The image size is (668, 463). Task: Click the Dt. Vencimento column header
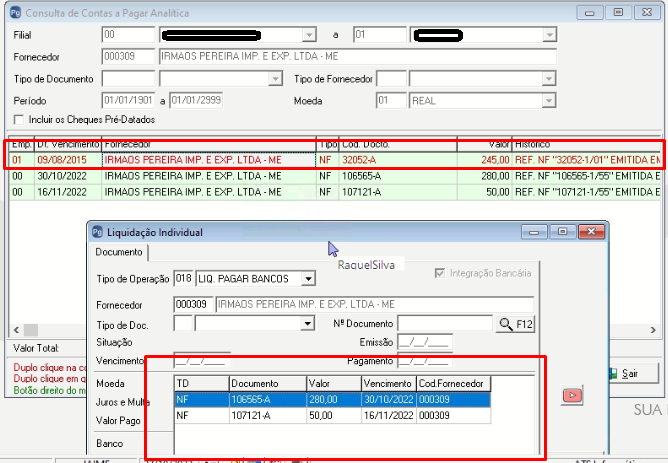tap(68, 144)
